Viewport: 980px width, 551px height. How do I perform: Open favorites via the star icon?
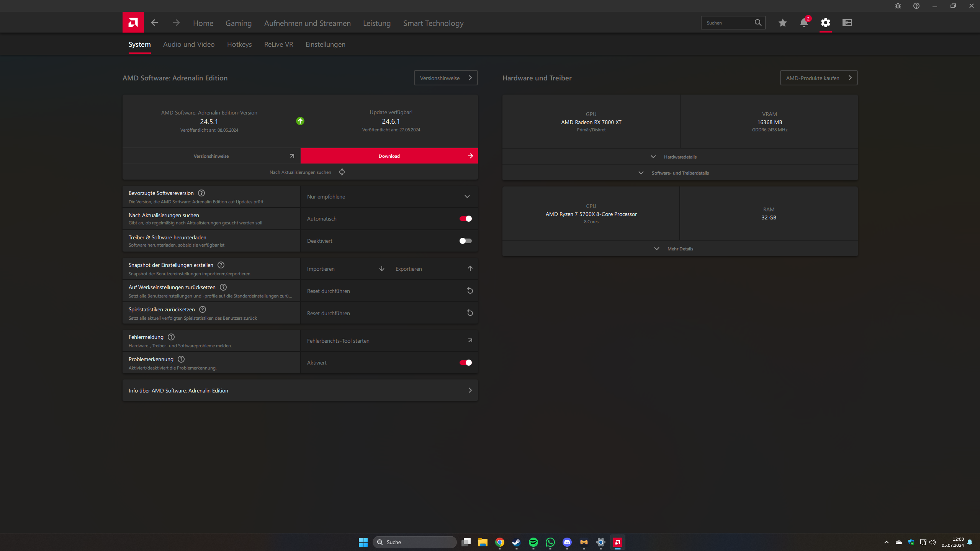pyautogui.click(x=782, y=23)
